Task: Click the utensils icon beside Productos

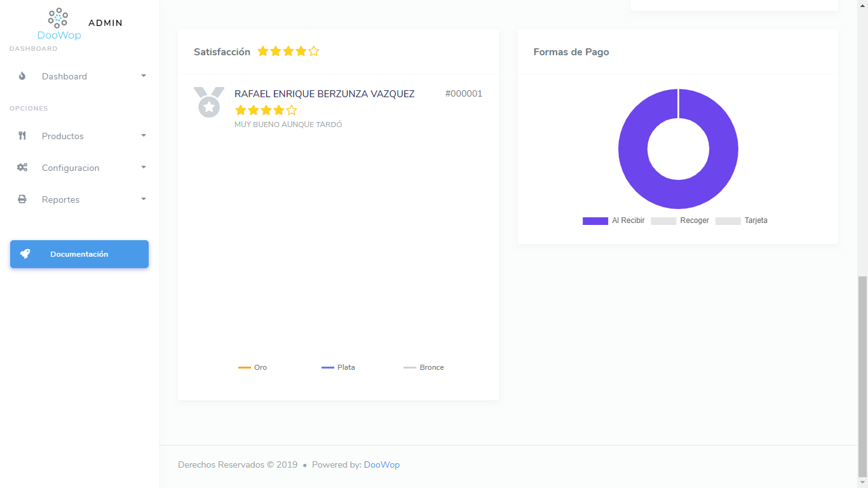Action: 22,136
